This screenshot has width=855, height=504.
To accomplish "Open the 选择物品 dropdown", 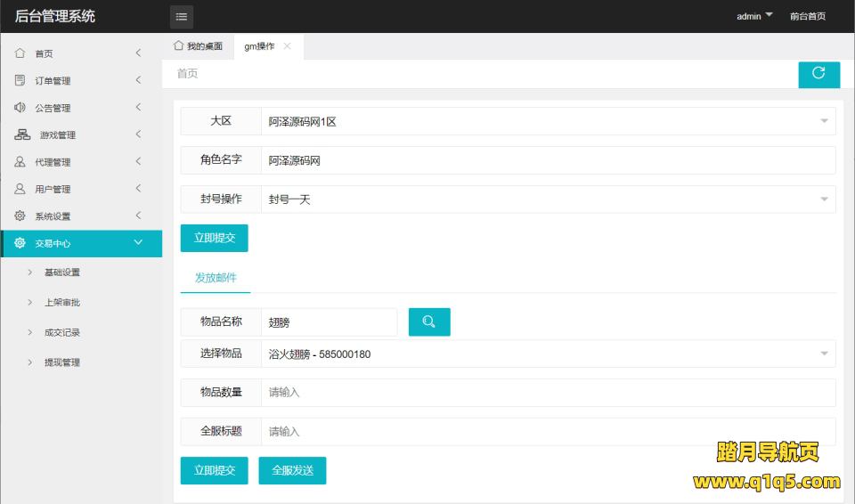I will click(x=548, y=354).
